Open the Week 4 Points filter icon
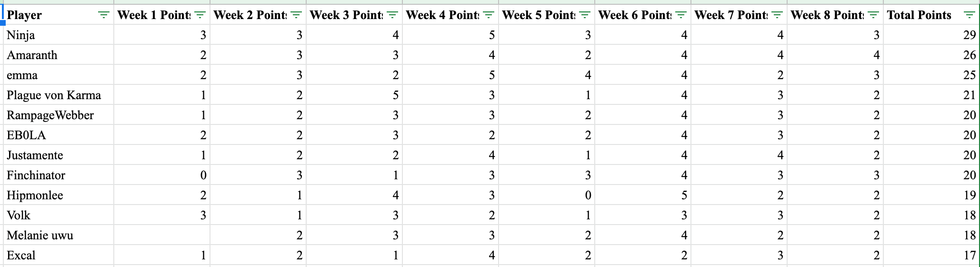Viewport: 980px width, 267px height. [x=489, y=15]
